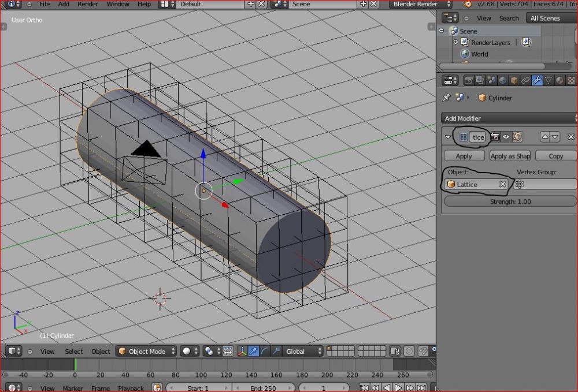This screenshot has width=578, height=392.
Task: Click the Strength 1.00 slider
Action: pos(510,201)
